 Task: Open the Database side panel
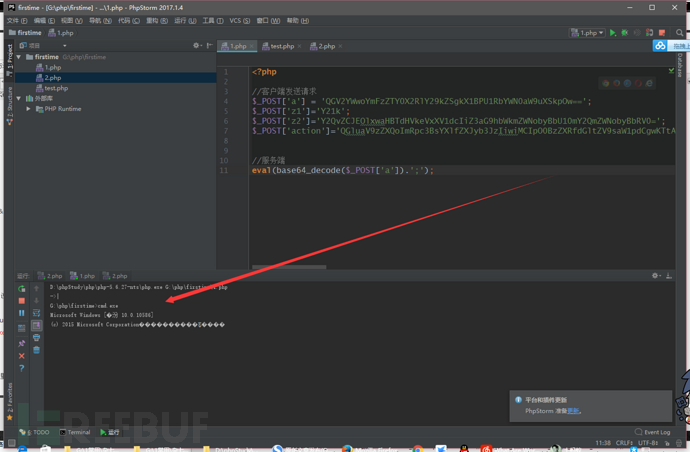pos(680,65)
